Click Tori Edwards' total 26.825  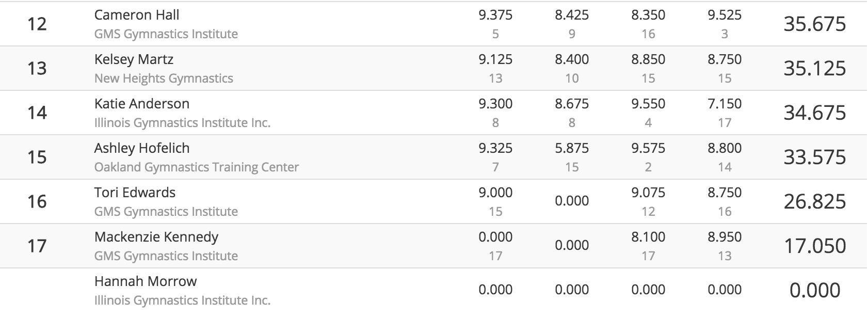coord(815,201)
